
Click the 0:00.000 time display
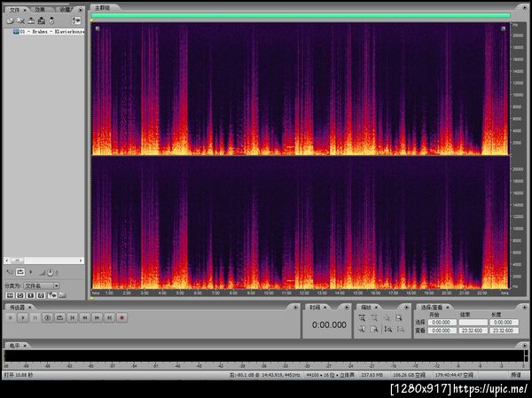coord(329,324)
